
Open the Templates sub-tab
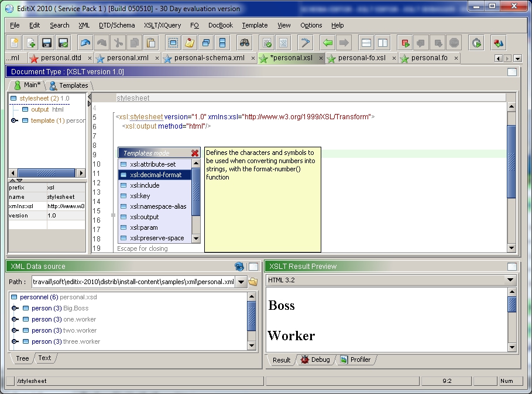(x=69, y=85)
